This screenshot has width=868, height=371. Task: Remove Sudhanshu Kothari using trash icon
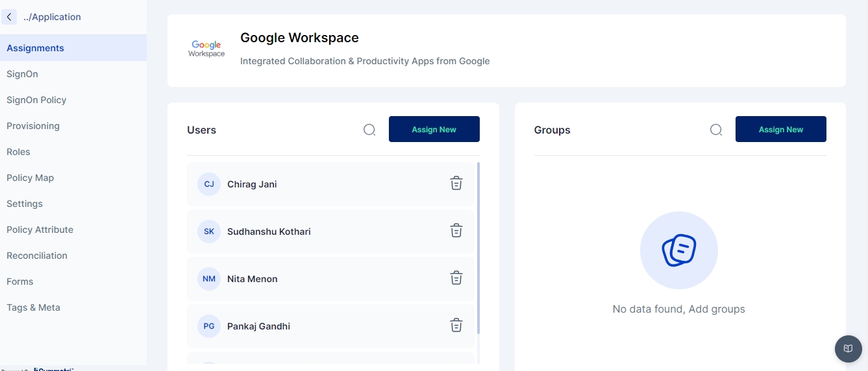(456, 231)
